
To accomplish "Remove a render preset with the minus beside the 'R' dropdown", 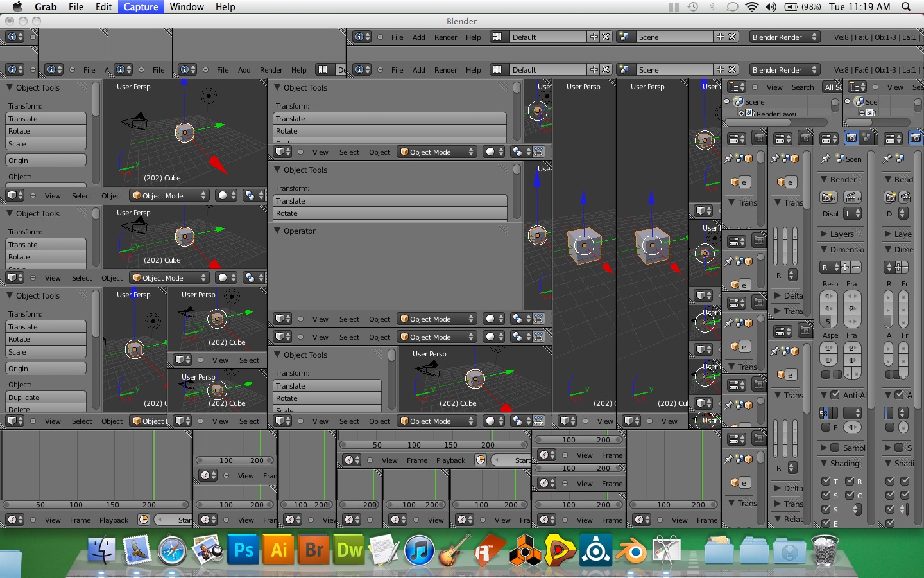I will tap(856, 267).
